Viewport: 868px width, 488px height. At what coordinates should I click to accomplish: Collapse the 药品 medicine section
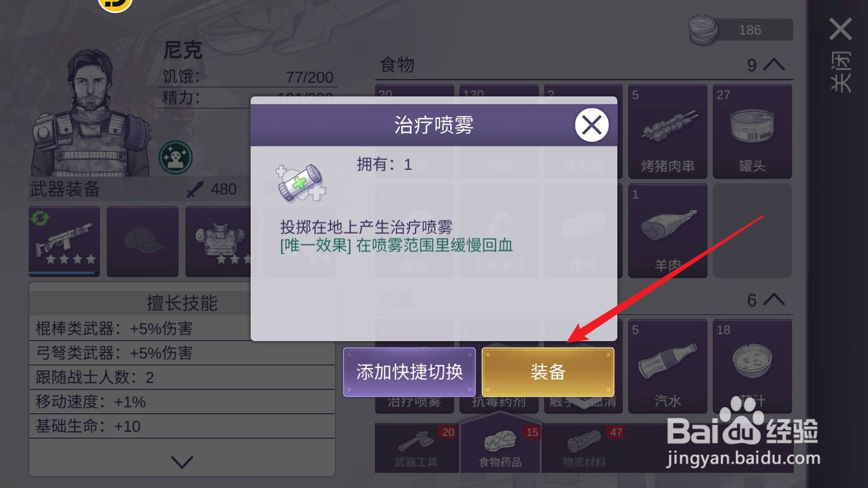pos(774,299)
